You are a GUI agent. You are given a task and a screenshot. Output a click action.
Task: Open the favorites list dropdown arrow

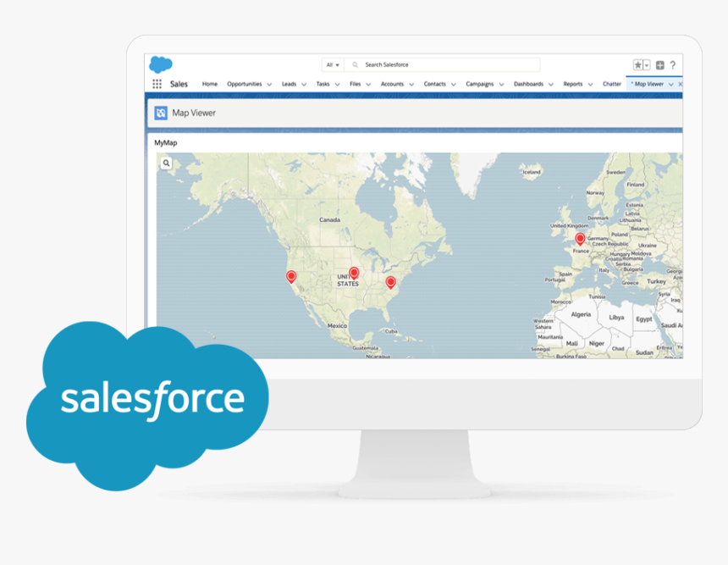pos(647,65)
